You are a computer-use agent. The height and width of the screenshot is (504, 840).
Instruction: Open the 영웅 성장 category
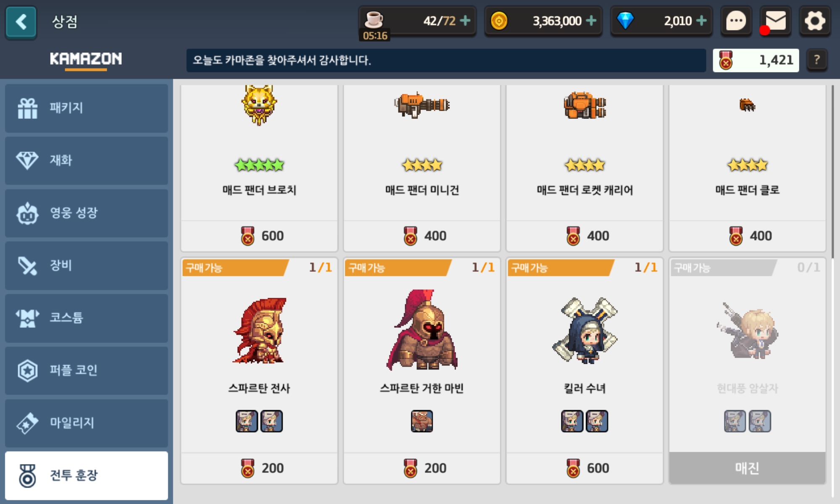pyautogui.click(x=87, y=213)
